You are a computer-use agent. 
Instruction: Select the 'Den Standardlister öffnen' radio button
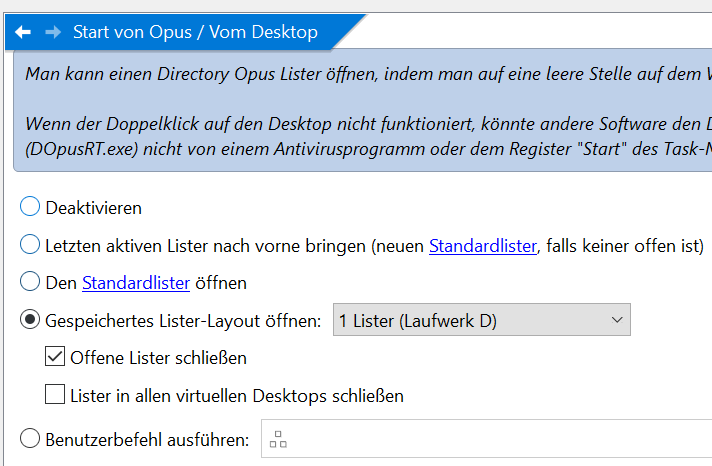(30, 281)
